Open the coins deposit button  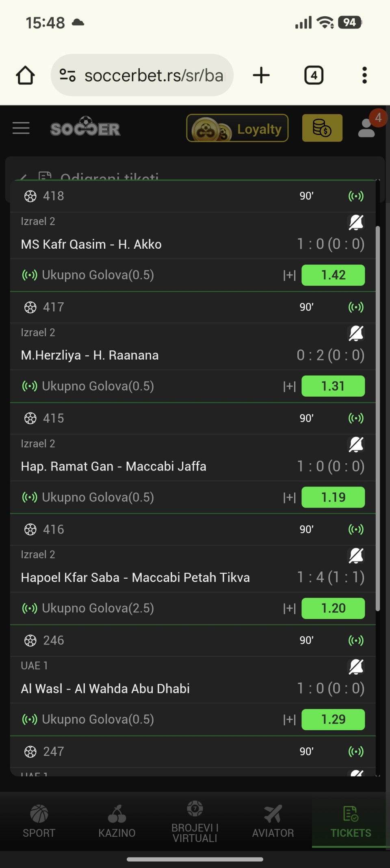[322, 128]
